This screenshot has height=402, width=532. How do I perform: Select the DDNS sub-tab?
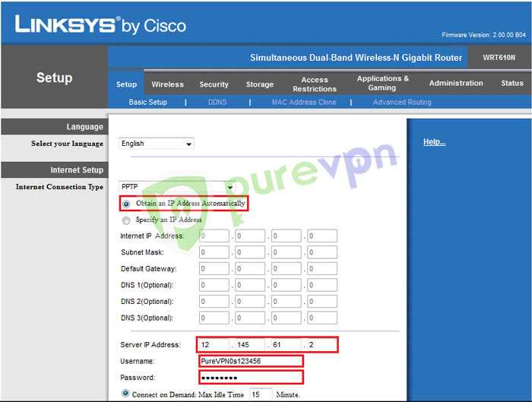217,102
